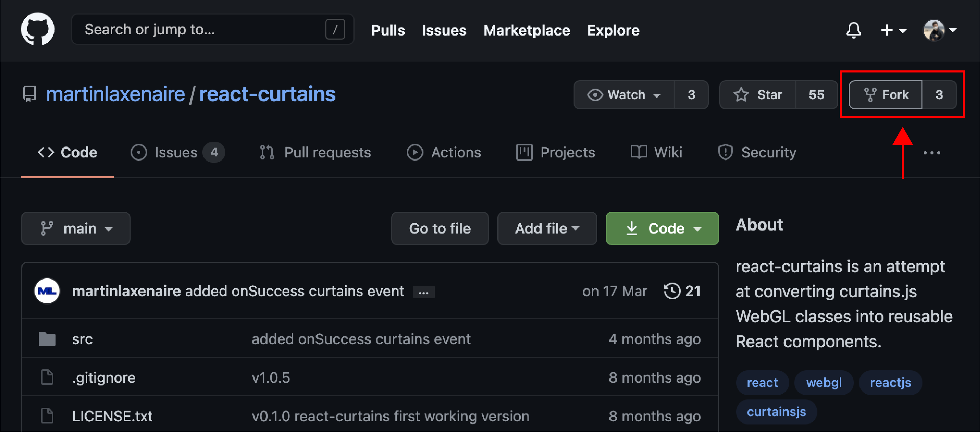Click the 4 months ago timestamp

654,339
